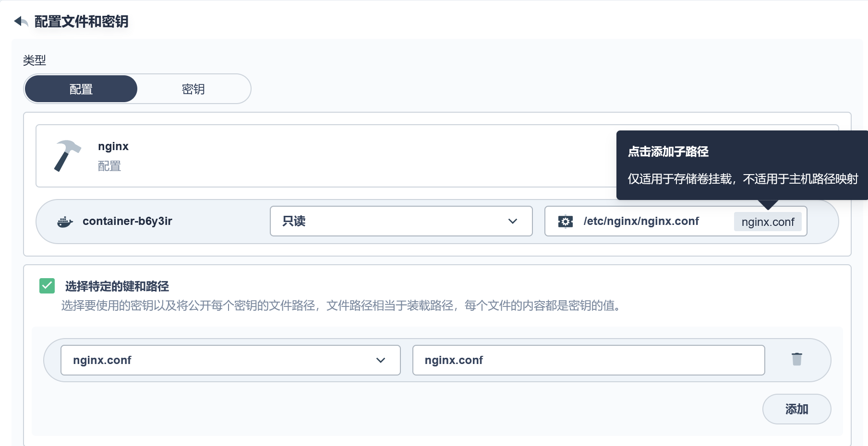The width and height of the screenshot is (868, 446).
Task: Click the nginx.conf file path input
Action: point(589,360)
